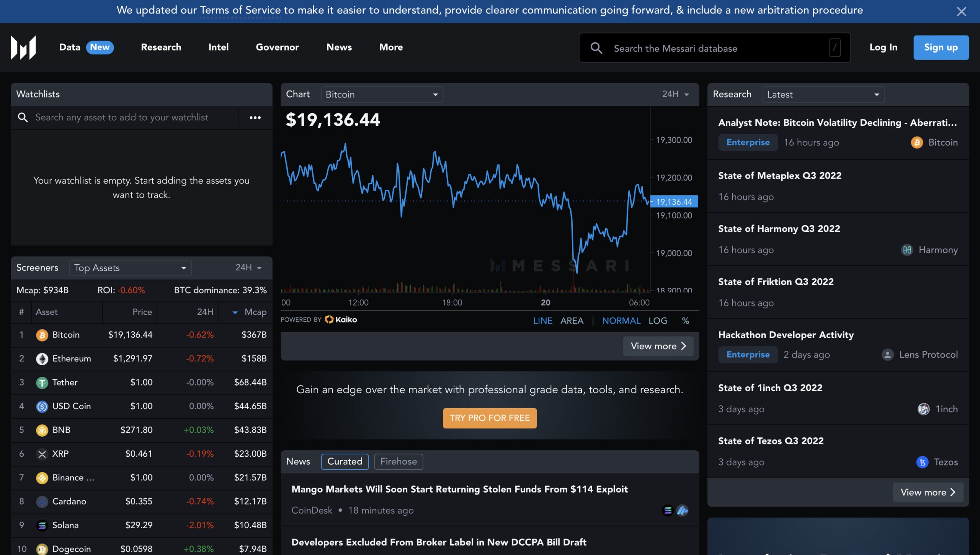980x555 pixels.
Task: Click View more under the chart
Action: [658, 346]
